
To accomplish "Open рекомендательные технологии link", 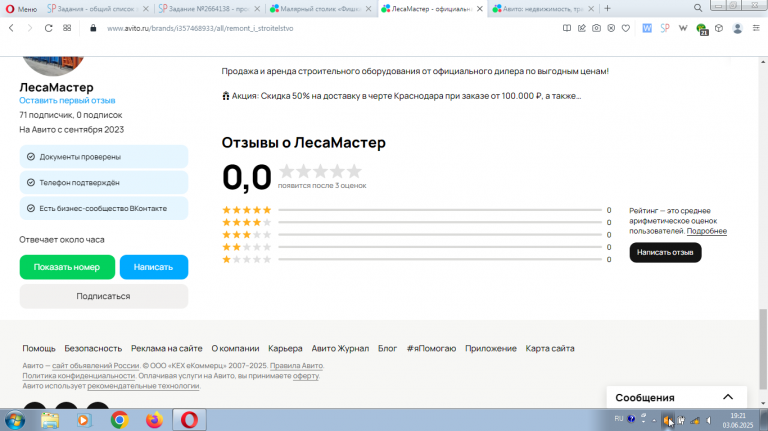I will click(x=143, y=386).
